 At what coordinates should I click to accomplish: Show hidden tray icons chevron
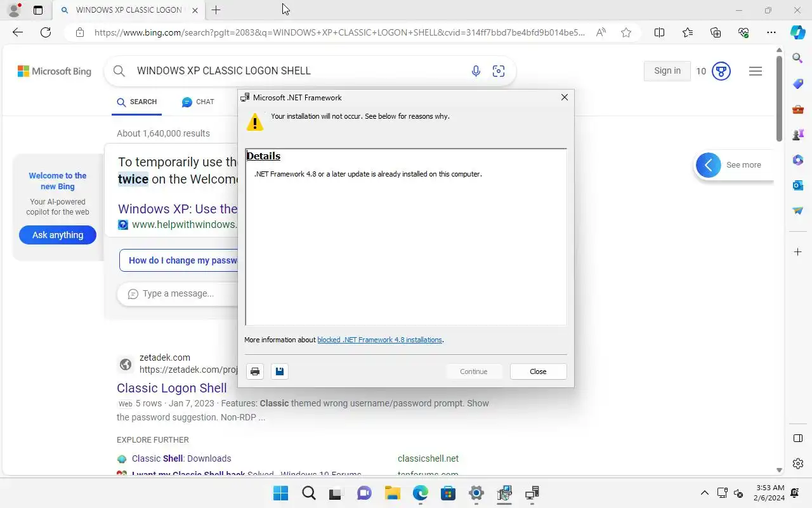704,493
